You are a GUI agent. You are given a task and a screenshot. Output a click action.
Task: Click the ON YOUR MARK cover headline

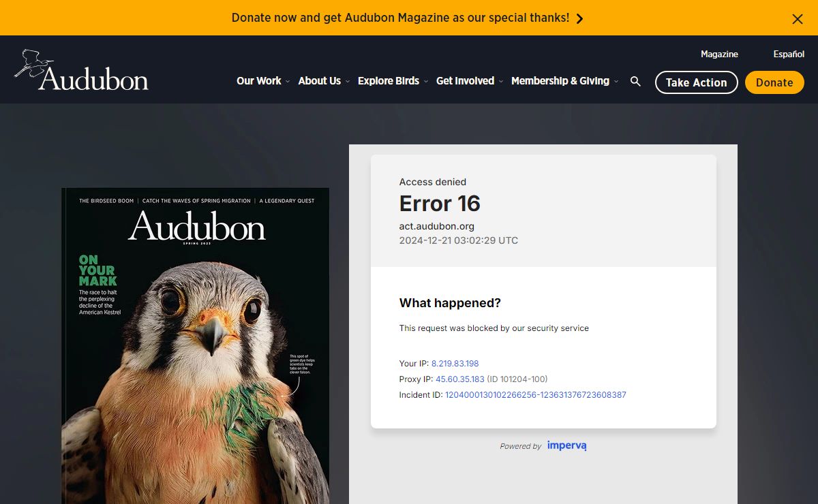click(x=98, y=270)
